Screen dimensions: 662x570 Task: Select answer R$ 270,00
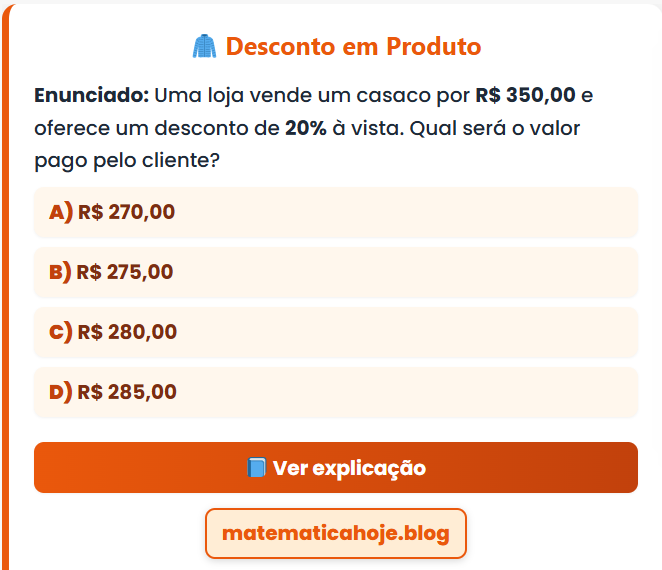pyautogui.click(x=336, y=212)
